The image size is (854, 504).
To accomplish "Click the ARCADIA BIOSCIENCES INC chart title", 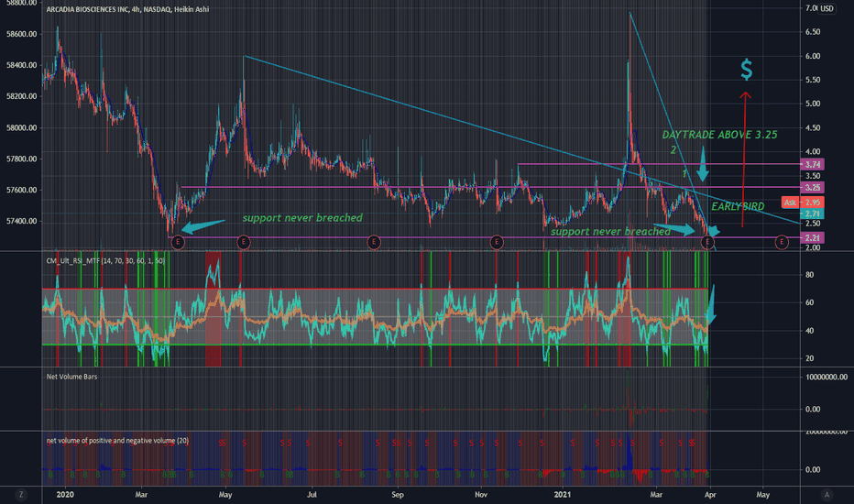I will click(x=127, y=9).
